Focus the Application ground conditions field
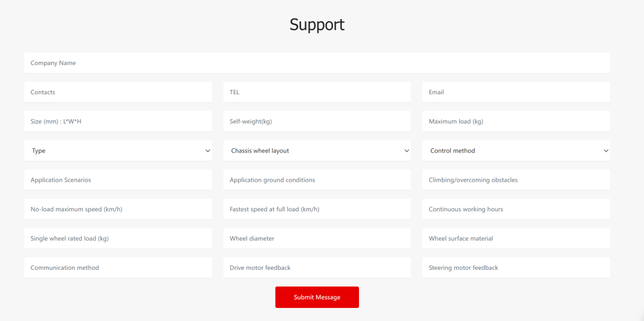Image resolution: width=644 pixels, height=321 pixels. coord(317,180)
